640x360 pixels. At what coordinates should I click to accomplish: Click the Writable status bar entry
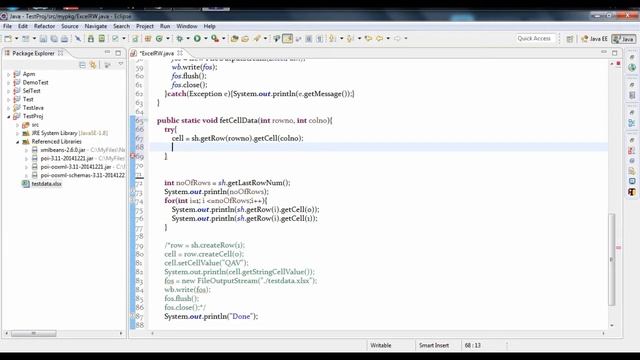point(381,345)
